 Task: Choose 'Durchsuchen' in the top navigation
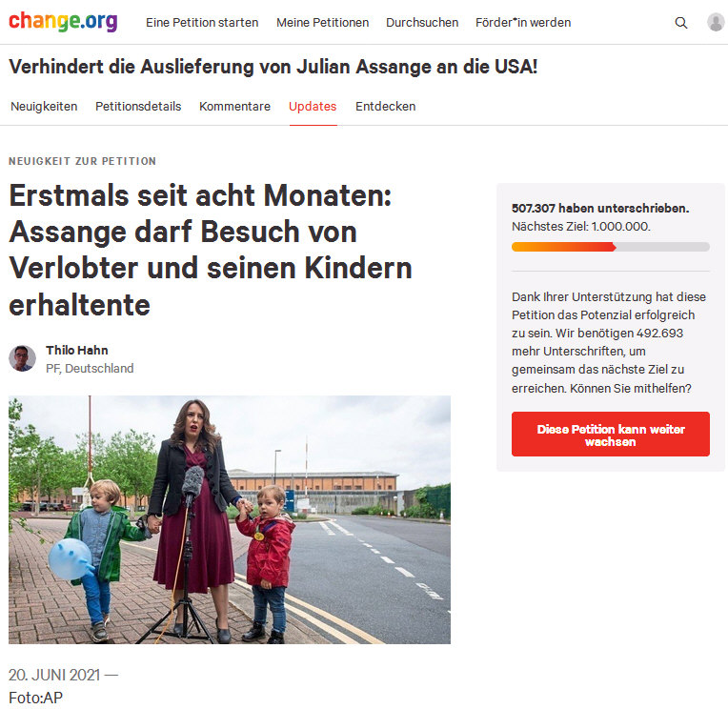click(x=422, y=22)
